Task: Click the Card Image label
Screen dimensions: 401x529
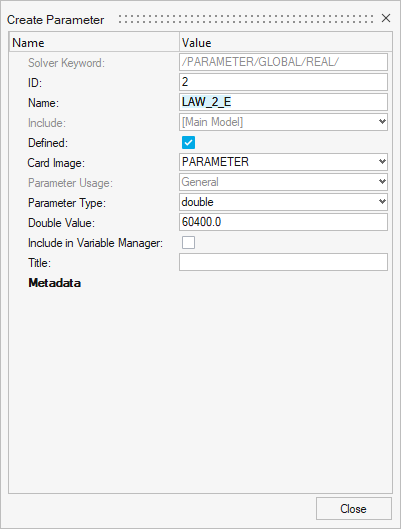Action: pyautogui.click(x=56, y=163)
